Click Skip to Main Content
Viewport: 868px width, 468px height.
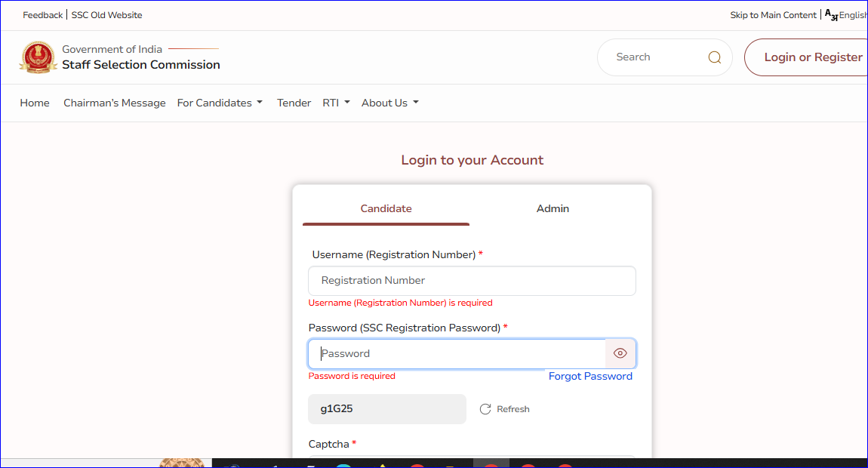click(773, 15)
